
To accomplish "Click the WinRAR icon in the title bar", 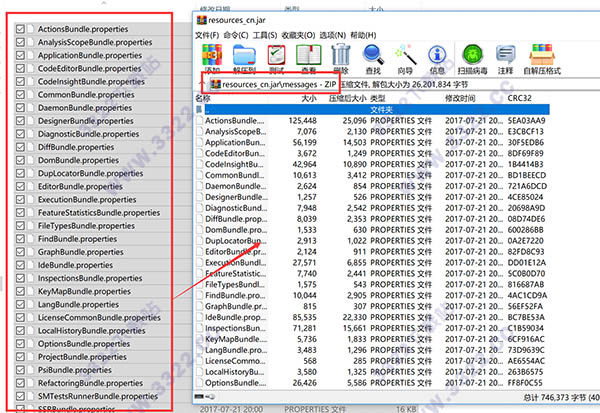I will (201, 20).
